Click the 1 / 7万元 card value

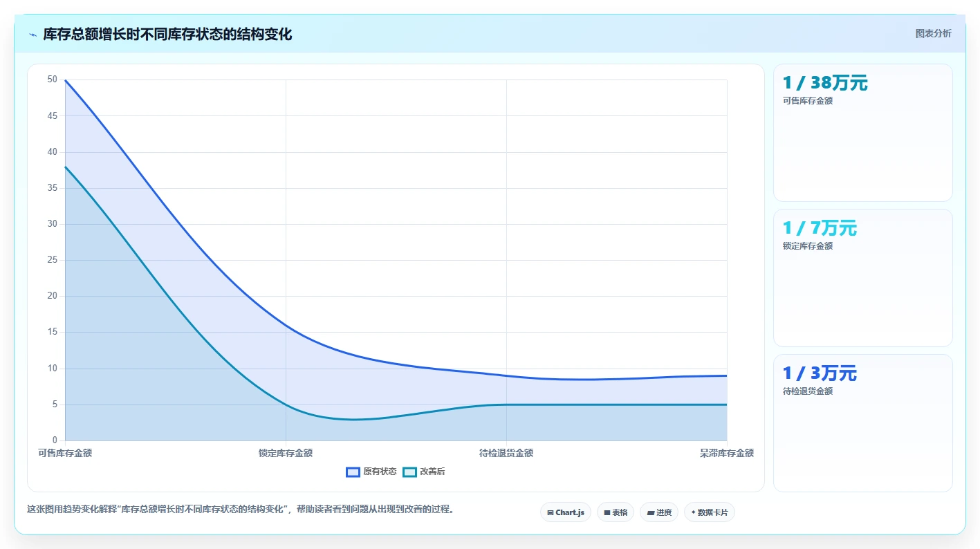pos(820,228)
